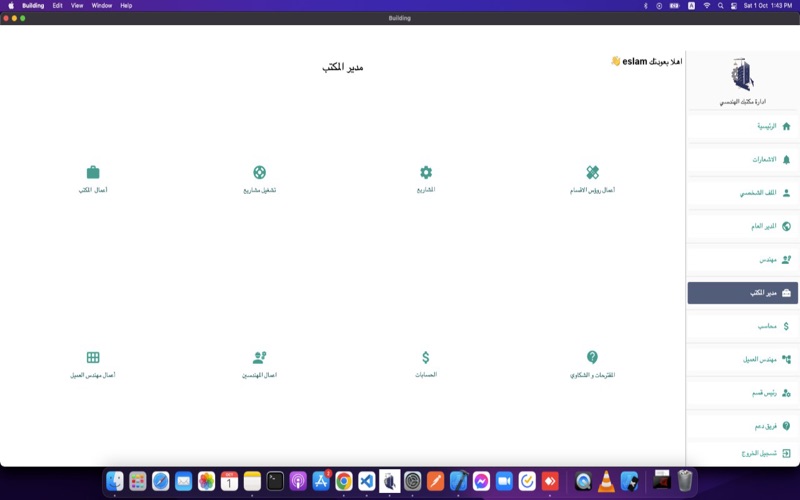Open the Edit menu

point(58,6)
